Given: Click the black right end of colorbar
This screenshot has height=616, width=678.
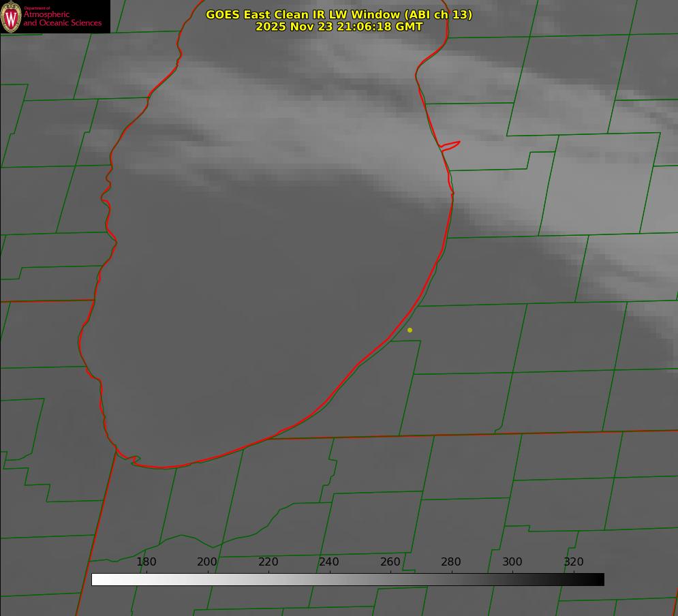Looking at the screenshot, I should coord(600,580).
